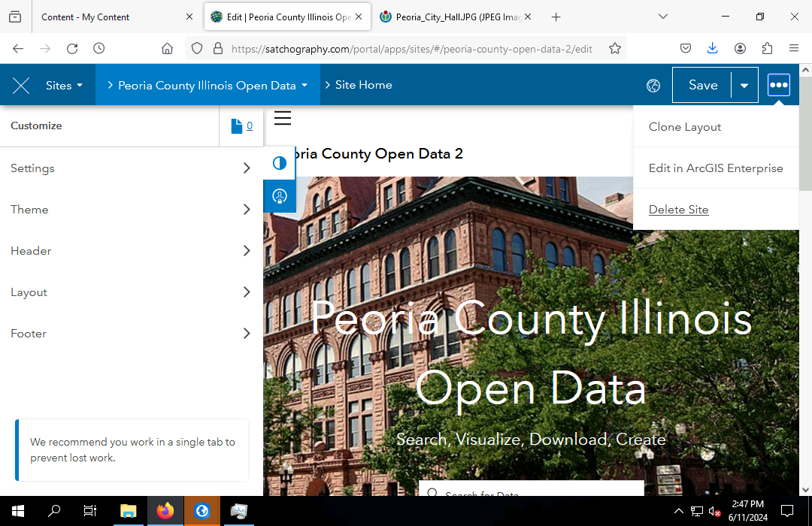Viewport: 812px width, 526px height.
Task: Click Firefox downloads arrow icon
Action: tap(713, 48)
